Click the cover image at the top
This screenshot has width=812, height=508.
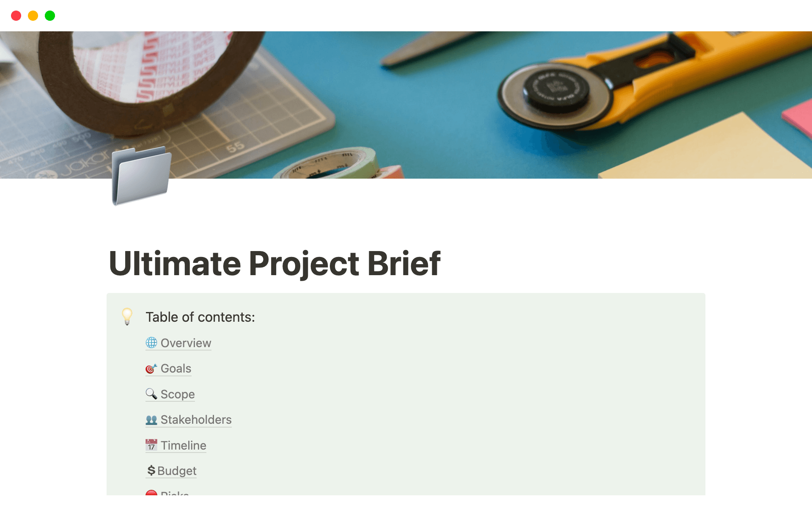coord(406,102)
